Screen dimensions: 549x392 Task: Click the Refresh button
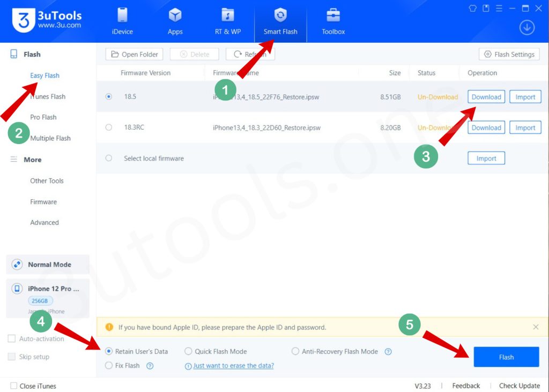coord(250,54)
